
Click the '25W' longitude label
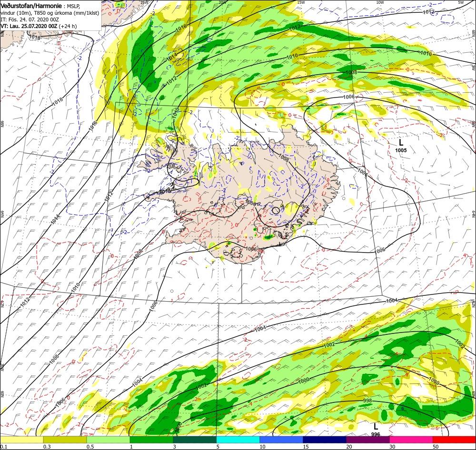145,2
